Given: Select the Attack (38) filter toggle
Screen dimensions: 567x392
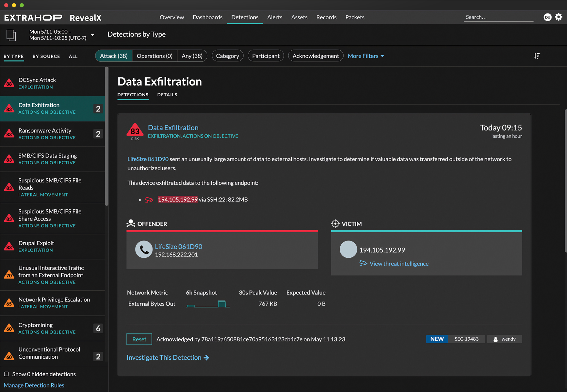Looking at the screenshot, I should click(x=114, y=56).
